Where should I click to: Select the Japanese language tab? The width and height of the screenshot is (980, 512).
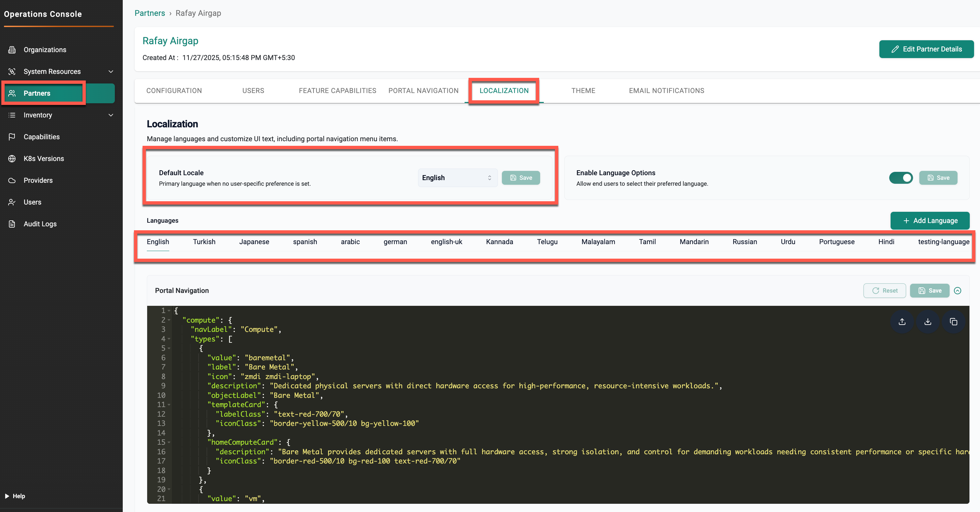[x=254, y=242]
